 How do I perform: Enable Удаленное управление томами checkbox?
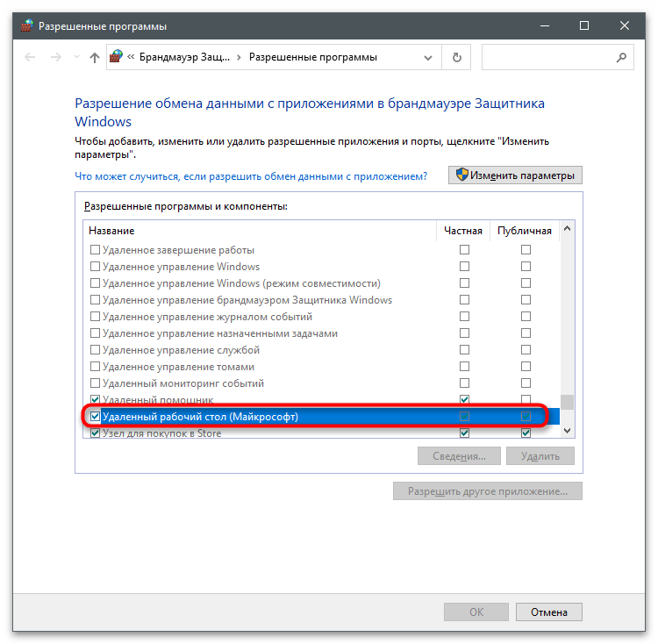pos(96,366)
